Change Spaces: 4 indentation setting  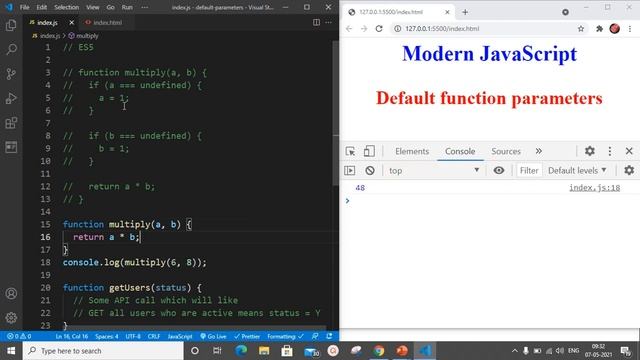coord(107,336)
